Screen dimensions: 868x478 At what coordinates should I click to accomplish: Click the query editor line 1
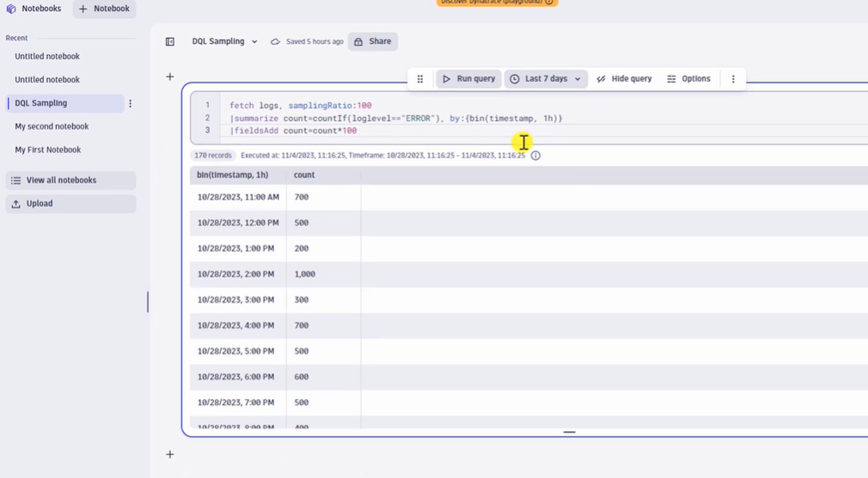(301, 105)
